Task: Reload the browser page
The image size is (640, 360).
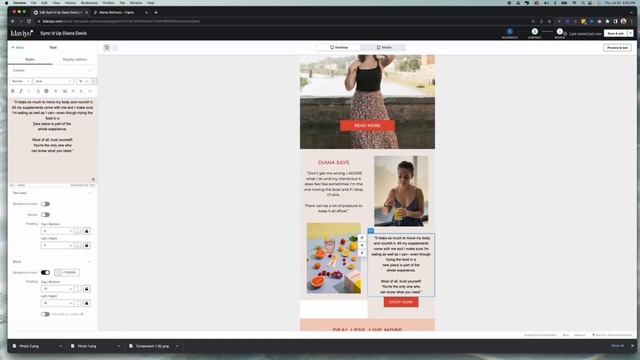Action: (x=29, y=21)
